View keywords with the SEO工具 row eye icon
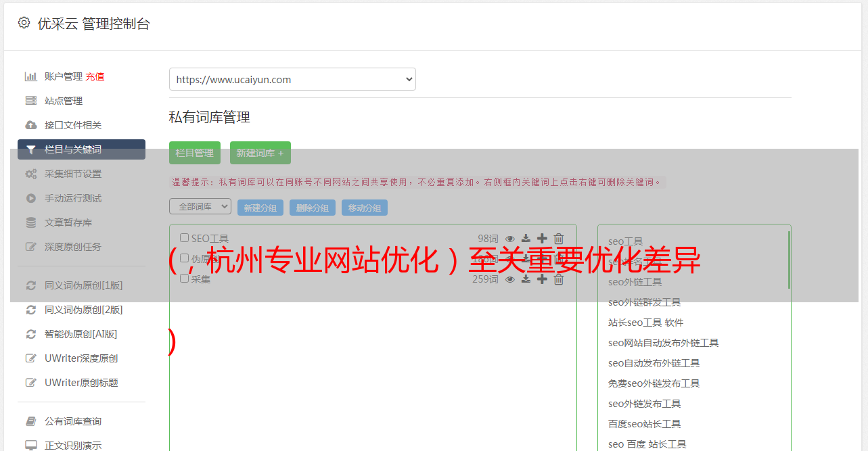 point(510,239)
